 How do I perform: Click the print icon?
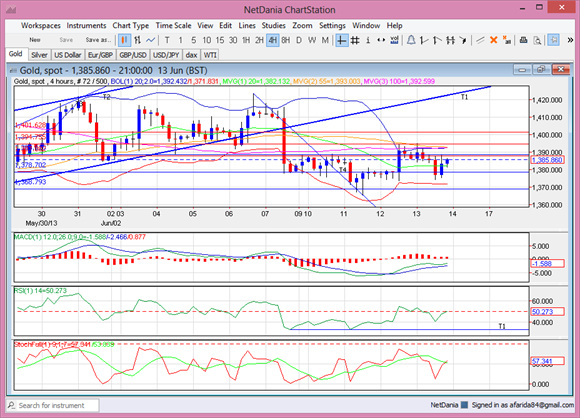tap(523, 40)
